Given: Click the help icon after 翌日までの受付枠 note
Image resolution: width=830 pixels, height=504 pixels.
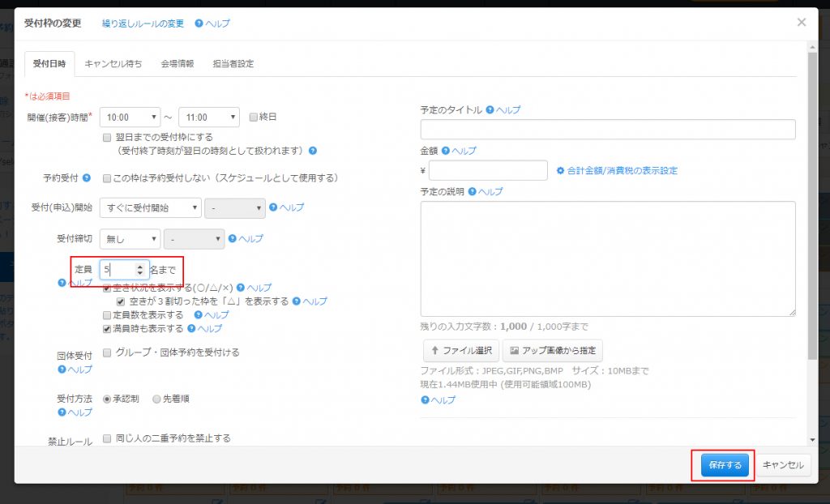Looking at the screenshot, I should [313, 151].
